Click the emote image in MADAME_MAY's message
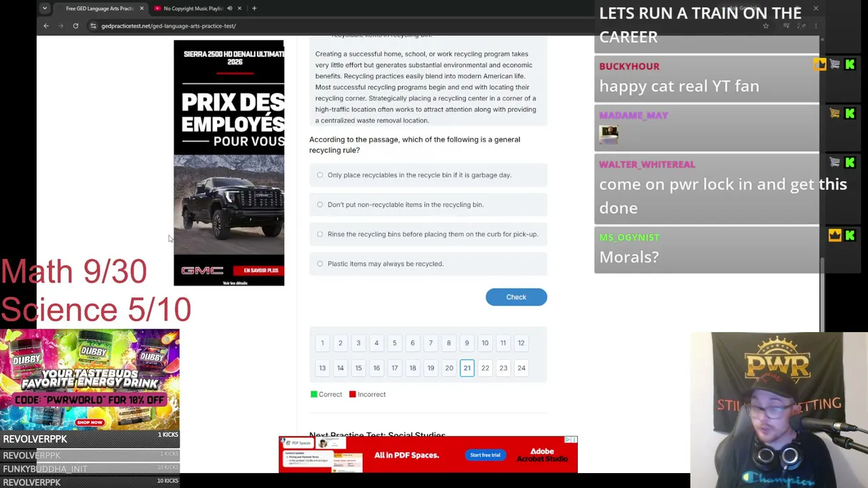 click(x=609, y=134)
